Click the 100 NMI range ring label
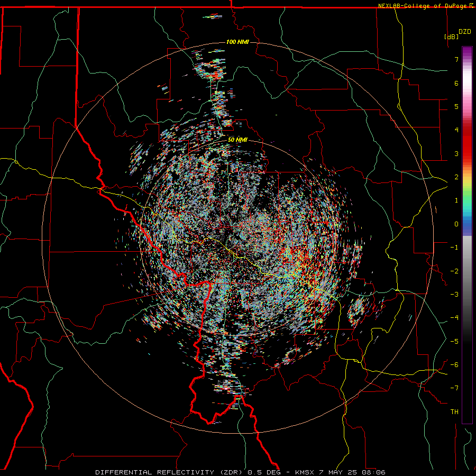Viewport: 476px width, 476px height. [237, 42]
